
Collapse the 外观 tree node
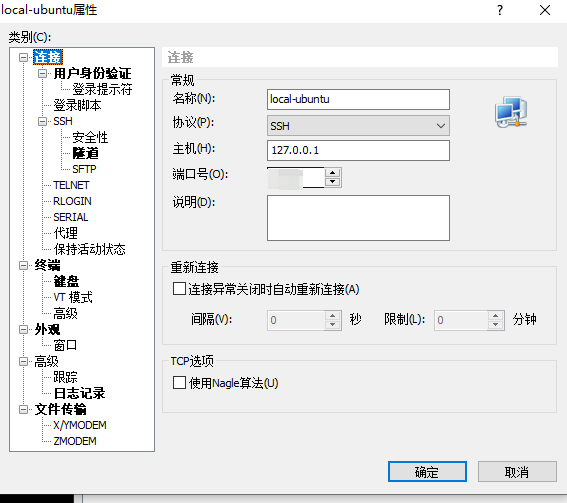click(x=23, y=329)
